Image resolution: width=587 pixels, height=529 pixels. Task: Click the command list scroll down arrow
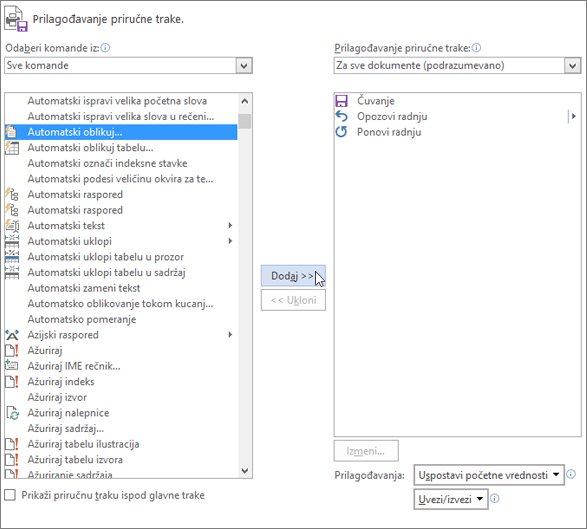point(245,471)
